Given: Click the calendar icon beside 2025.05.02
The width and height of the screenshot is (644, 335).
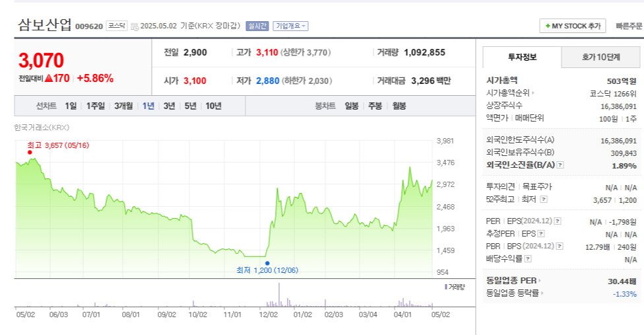Looking at the screenshot, I should coord(135,26).
